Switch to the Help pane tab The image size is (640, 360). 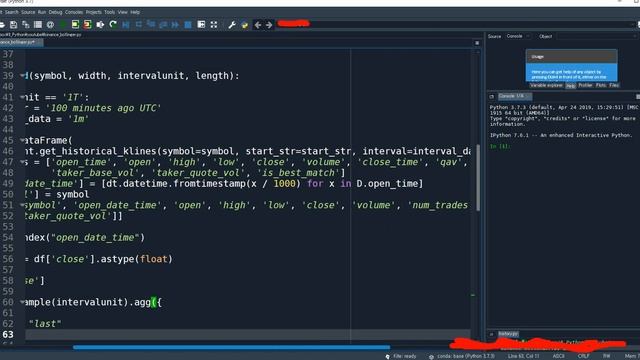coord(570,86)
